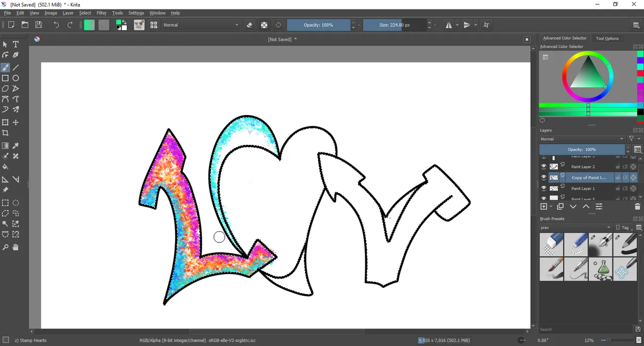Delete the selected layer with trash icon

637,207
